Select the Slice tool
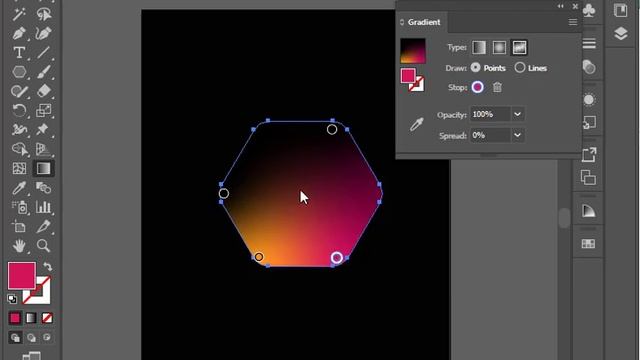Viewport: 640px width, 360px height. click(43, 227)
